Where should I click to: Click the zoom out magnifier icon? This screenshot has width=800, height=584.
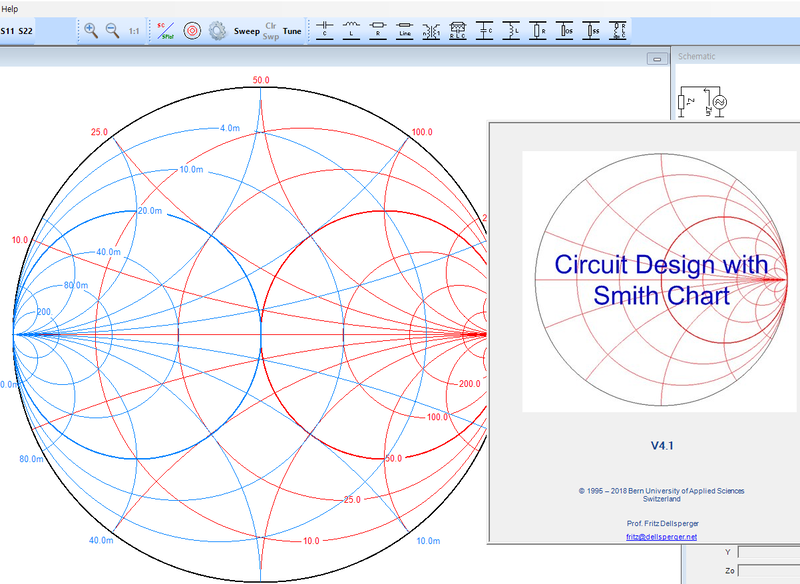[x=112, y=31]
